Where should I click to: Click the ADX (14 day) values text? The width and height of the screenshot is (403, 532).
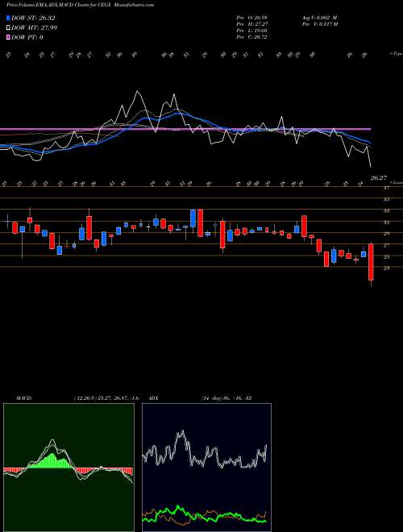(226, 398)
